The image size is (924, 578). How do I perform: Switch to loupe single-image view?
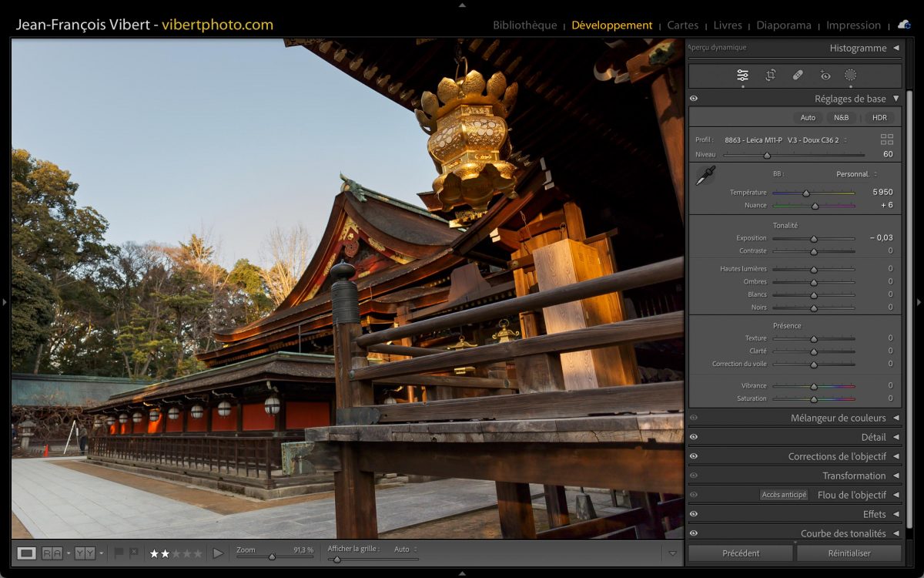pyautogui.click(x=27, y=553)
